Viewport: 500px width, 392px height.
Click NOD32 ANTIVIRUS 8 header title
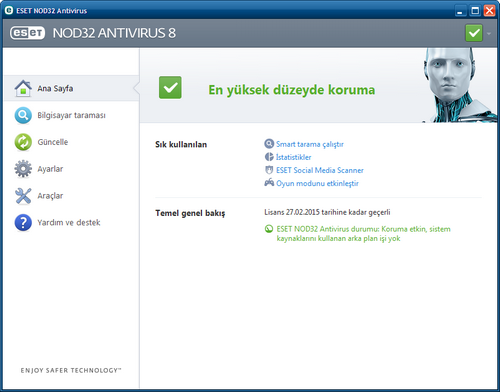tap(114, 33)
